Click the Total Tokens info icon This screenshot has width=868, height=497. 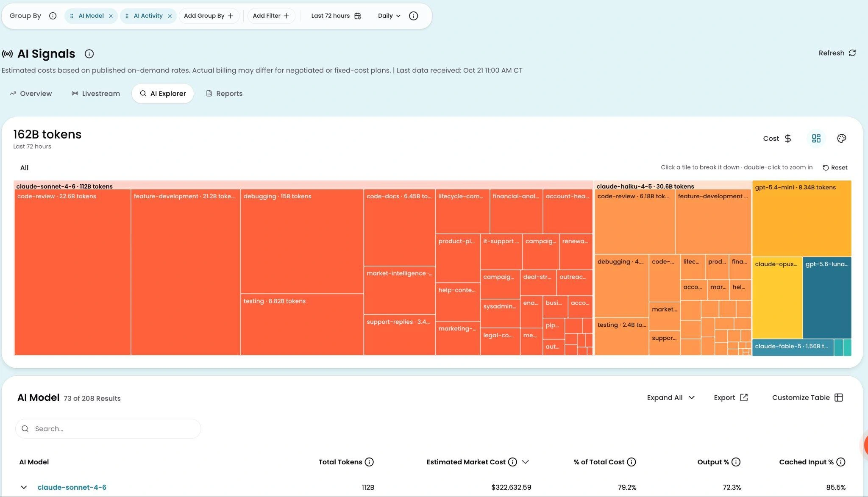click(369, 462)
